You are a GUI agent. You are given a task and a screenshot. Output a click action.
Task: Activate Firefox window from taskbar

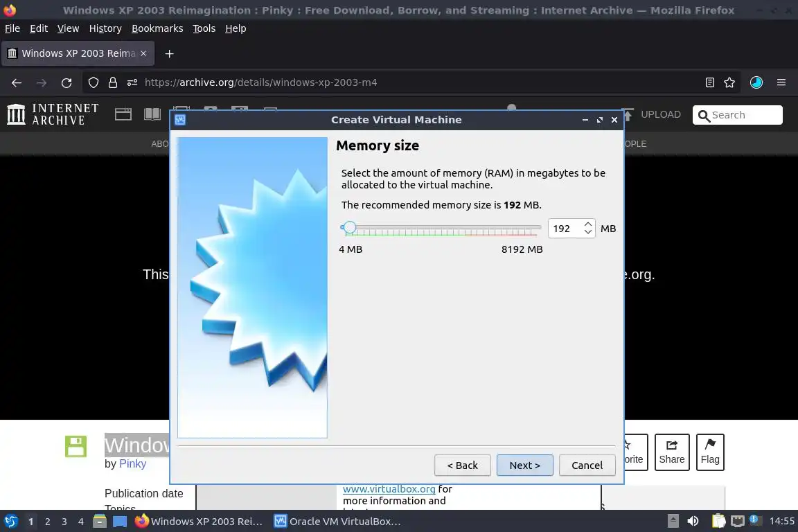click(199, 522)
